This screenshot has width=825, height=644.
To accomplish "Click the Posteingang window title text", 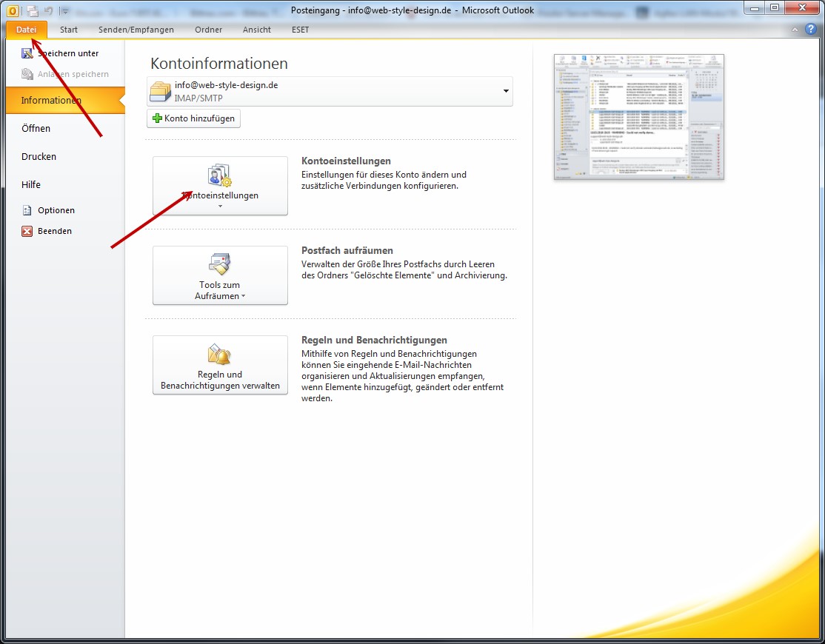I will [412, 10].
